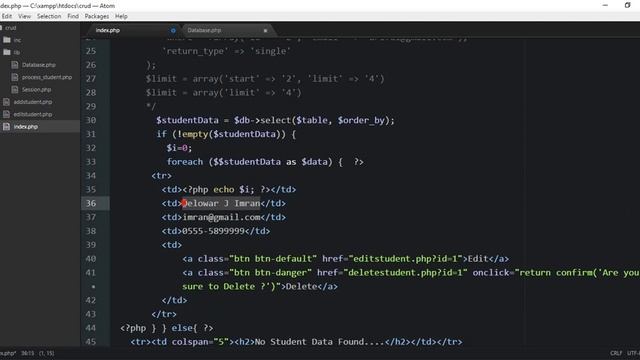Click the 'if (!empty($studentData))' code line
This screenshot has height=360, width=640.
226,134
